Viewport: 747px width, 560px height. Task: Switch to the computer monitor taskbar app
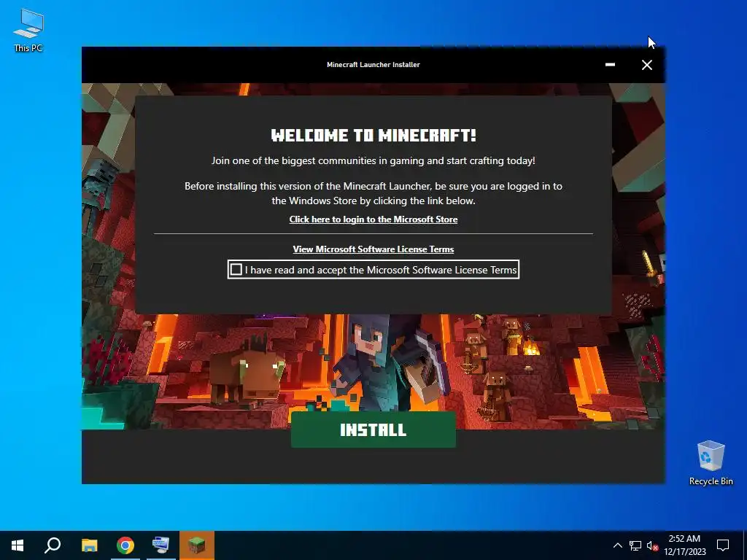tap(161, 545)
